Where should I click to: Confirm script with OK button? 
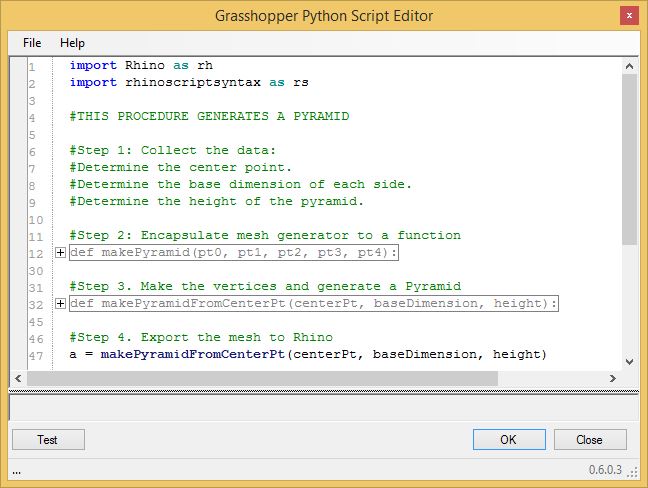(509, 440)
